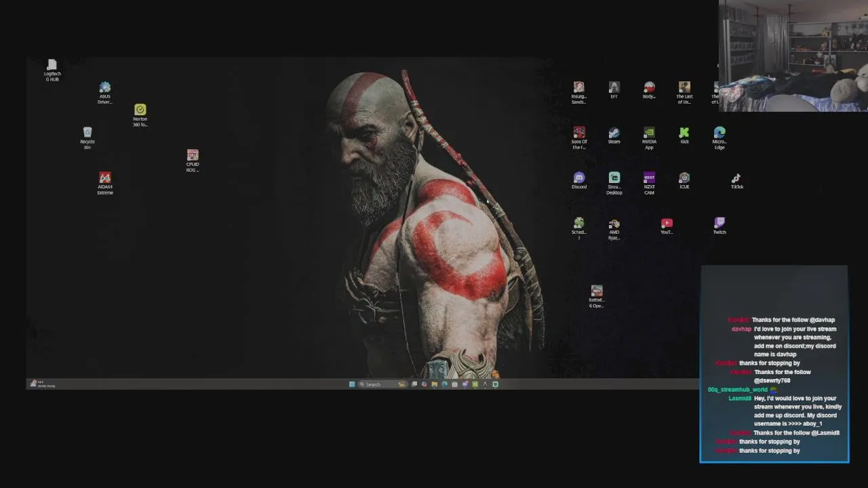Viewport: 868px width, 488px height.
Task: Open Microsoft Edge from the taskbar
Action: click(x=444, y=384)
